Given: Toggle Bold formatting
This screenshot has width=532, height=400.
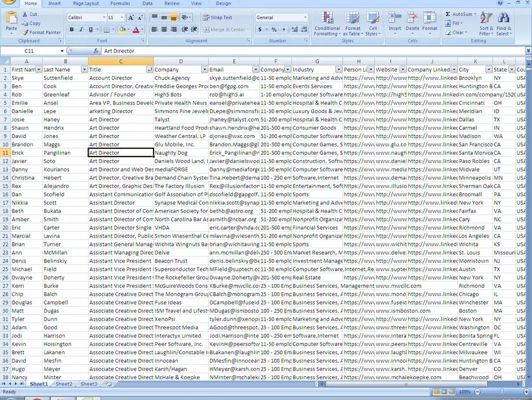Looking at the screenshot, I should click(73, 29).
